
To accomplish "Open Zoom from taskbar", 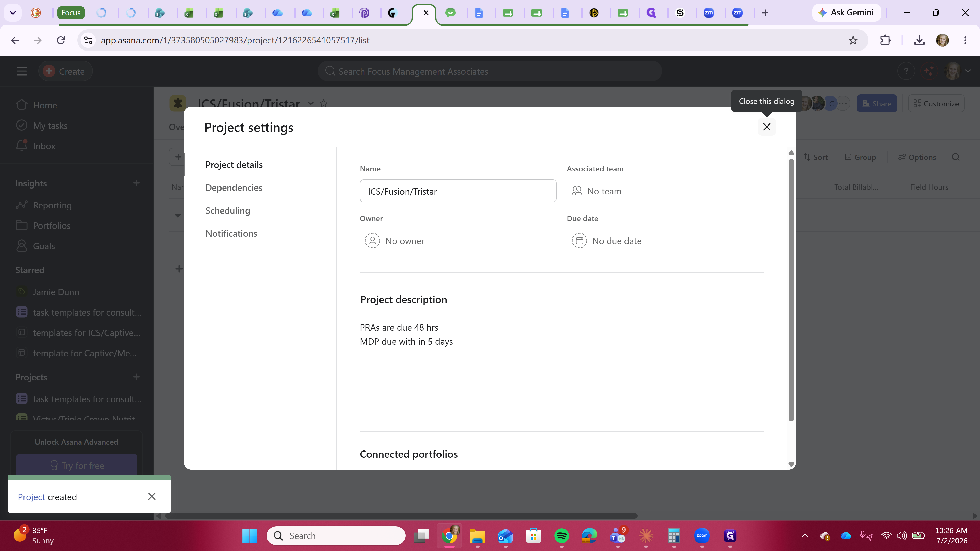I will click(702, 536).
